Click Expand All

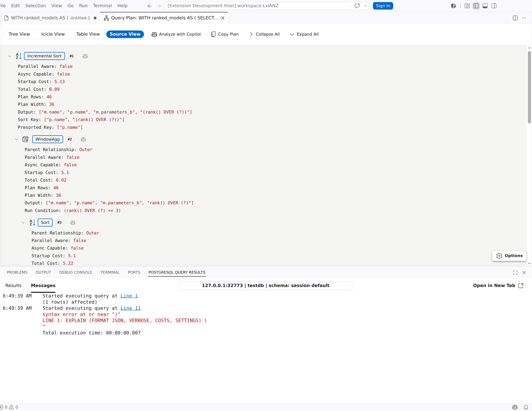pos(304,34)
